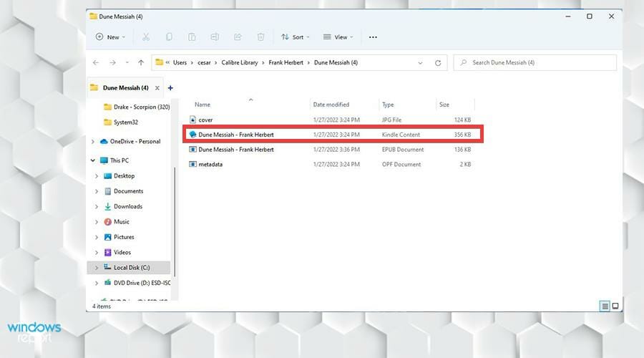Go forward with the right arrow
This screenshot has width=644, height=358.
[x=112, y=62]
